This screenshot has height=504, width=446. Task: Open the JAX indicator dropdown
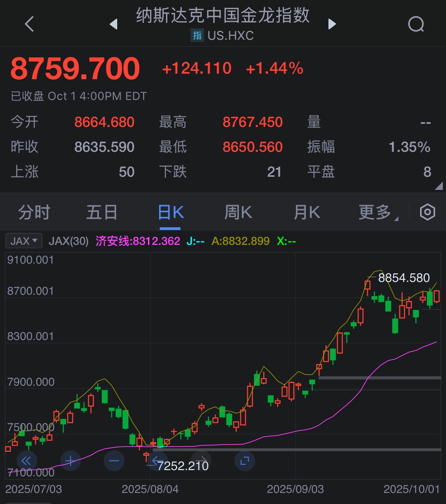pos(24,241)
